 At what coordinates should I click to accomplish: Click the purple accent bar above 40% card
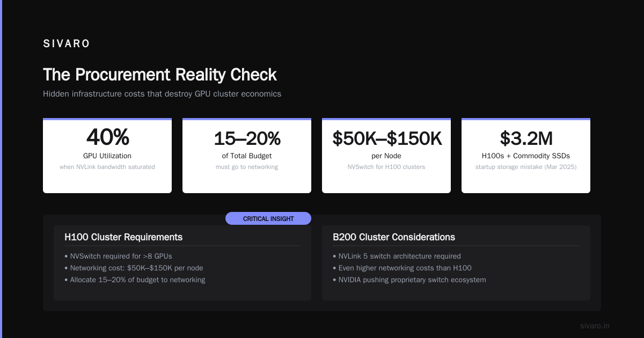(107, 119)
